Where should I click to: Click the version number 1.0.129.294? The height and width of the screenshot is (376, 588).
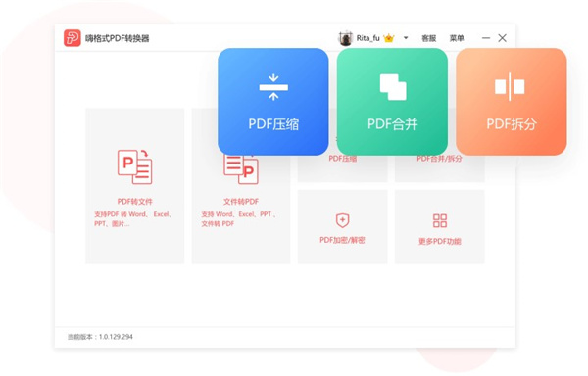pos(116,337)
